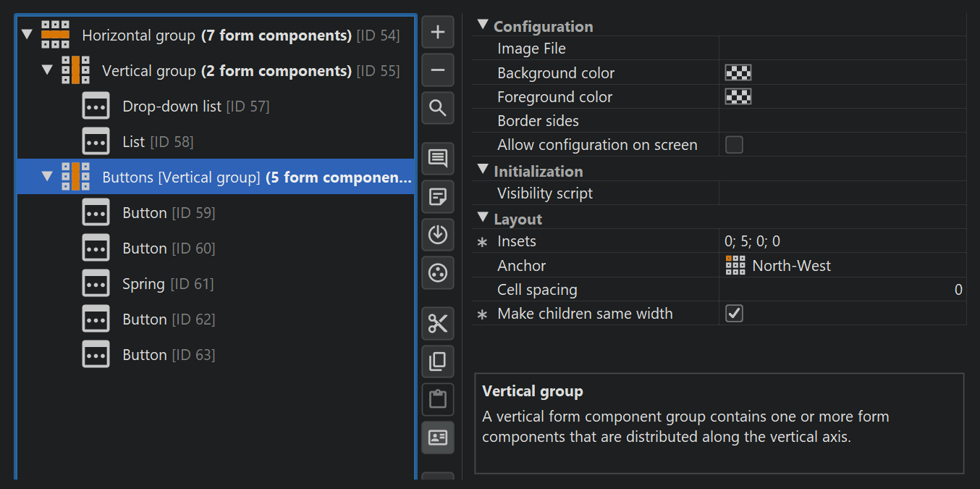Image resolution: width=980 pixels, height=489 pixels.
Task: Click the copy icon in toolbar
Action: click(x=438, y=361)
